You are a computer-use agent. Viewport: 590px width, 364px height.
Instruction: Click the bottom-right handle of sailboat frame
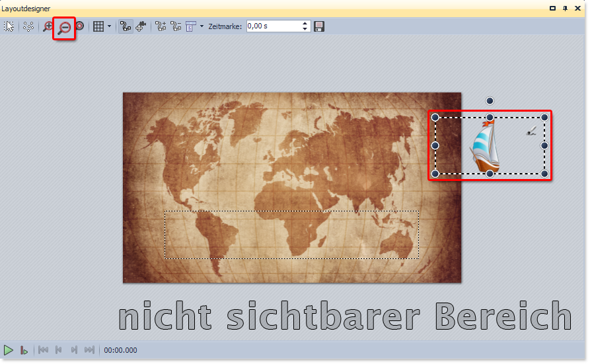(x=544, y=174)
